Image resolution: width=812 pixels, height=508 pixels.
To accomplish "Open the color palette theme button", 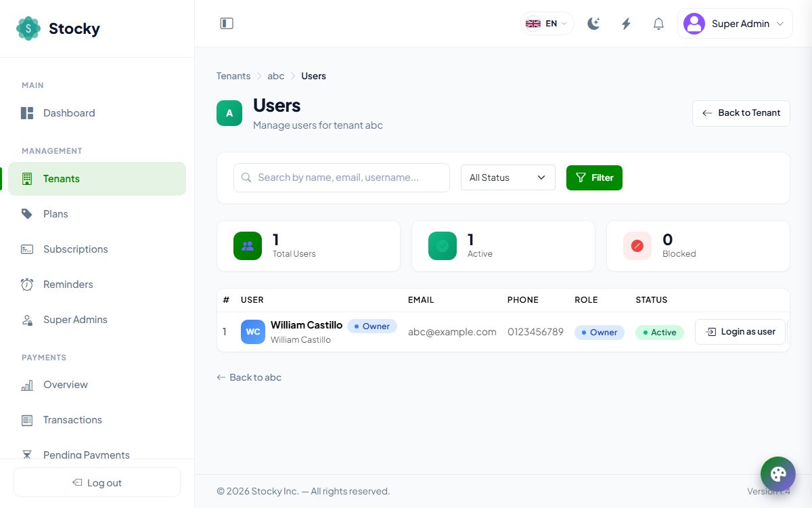I will coord(778,474).
